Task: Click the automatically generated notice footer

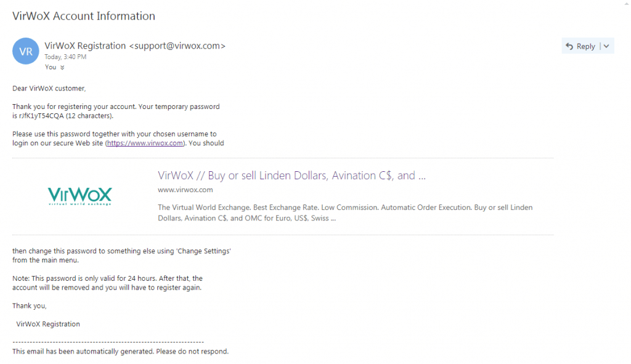Action: 120,352
